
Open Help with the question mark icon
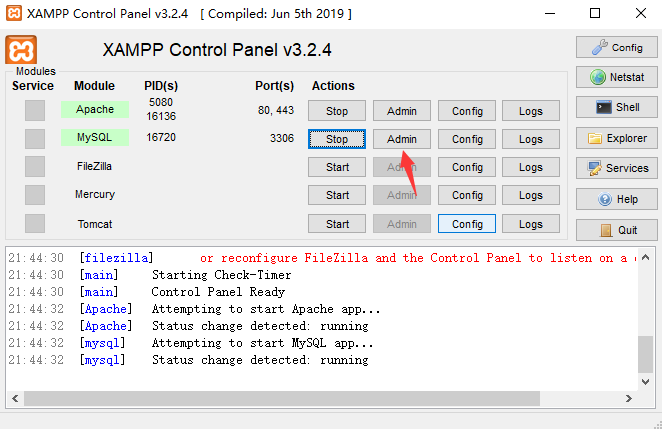tap(616, 199)
